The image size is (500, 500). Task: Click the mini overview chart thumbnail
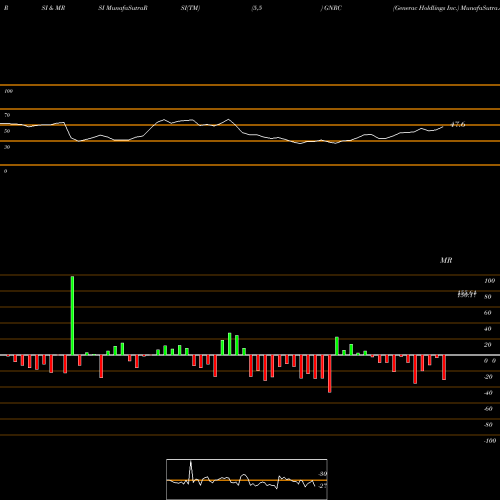pos(247,479)
